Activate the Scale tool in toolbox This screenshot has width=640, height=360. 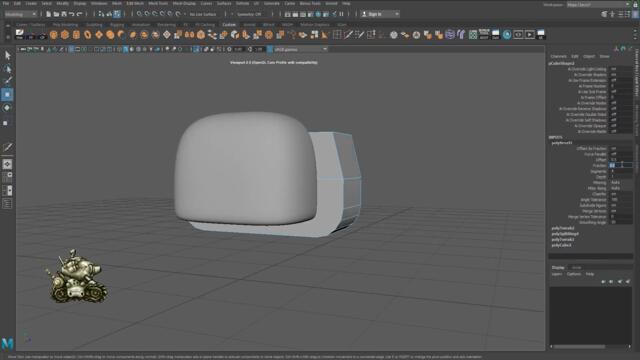[6, 123]
